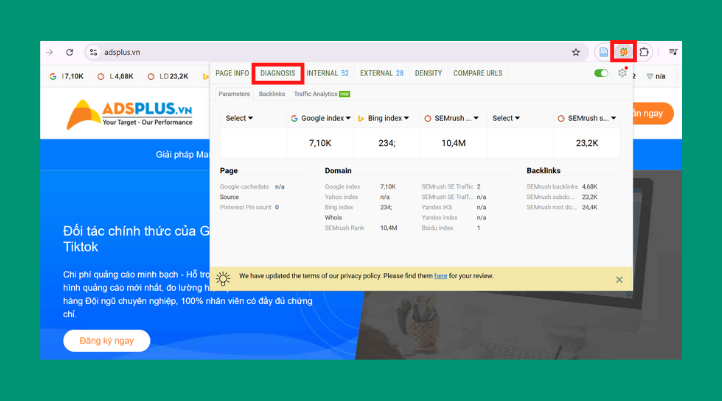The width and height of the screenshot is (722, 401).
Task: Click the SEMrush root do... 24,4K value
Action: coord(590,208)
